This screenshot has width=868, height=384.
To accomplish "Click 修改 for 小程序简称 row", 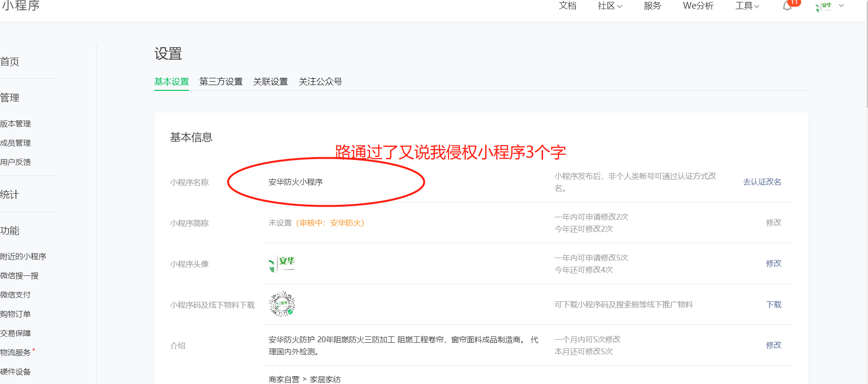I will [774, 223].
